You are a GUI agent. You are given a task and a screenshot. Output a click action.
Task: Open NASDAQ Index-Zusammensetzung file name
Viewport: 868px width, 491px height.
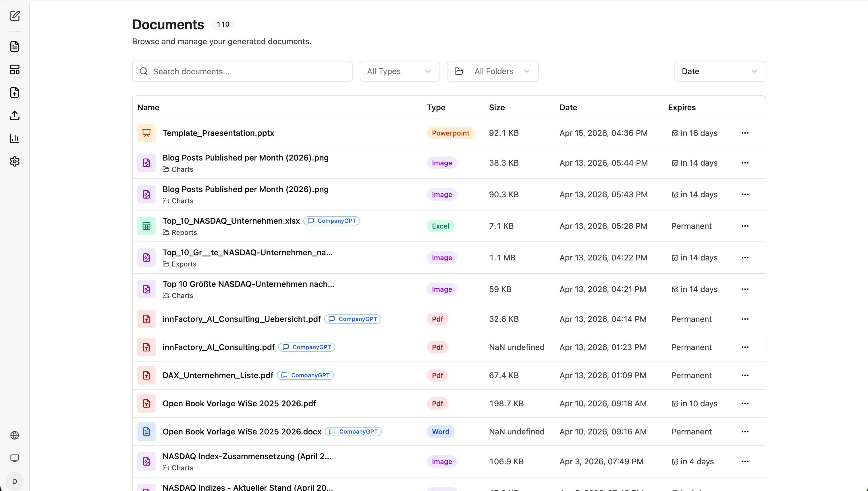pyautogui.click(x=247, y=456)
